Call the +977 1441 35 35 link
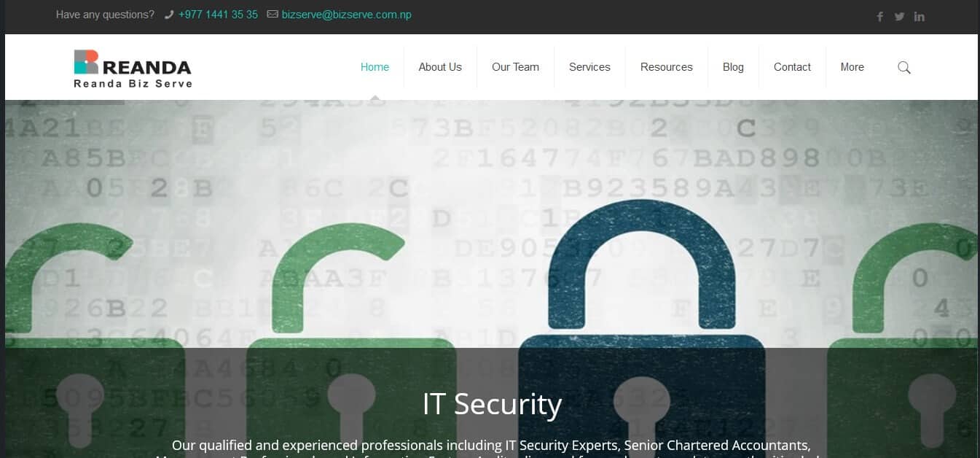The width and height of the screenshot is (980, 458). tap(218, 15)
